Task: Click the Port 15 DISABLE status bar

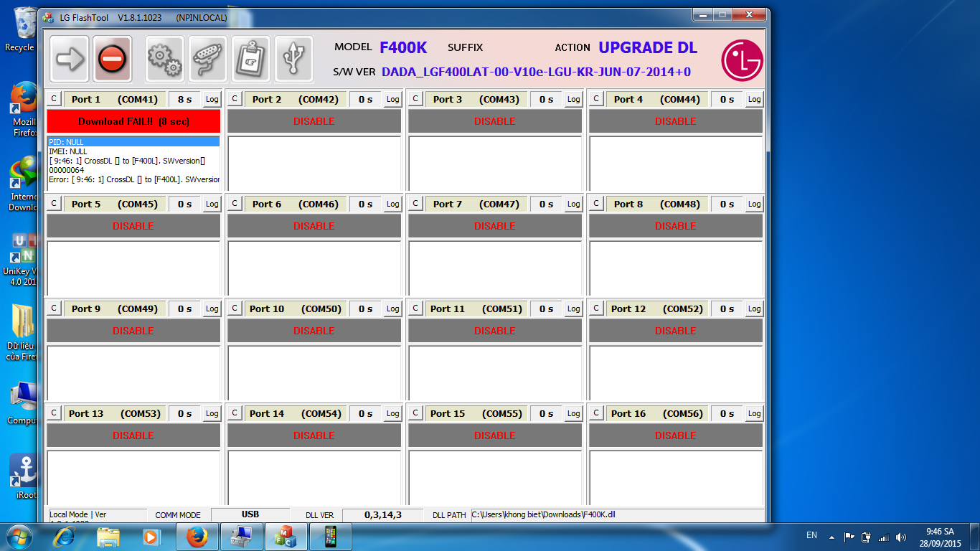Action: pos(495,435)
